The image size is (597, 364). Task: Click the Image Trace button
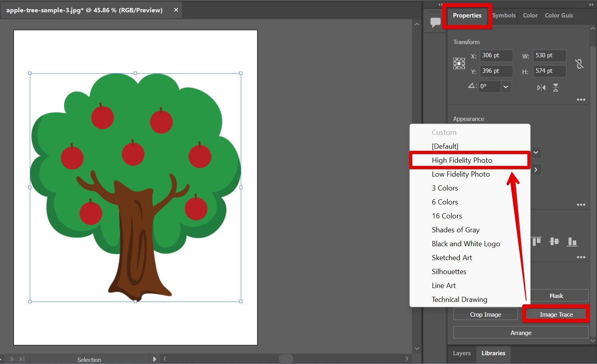point(556,314)
